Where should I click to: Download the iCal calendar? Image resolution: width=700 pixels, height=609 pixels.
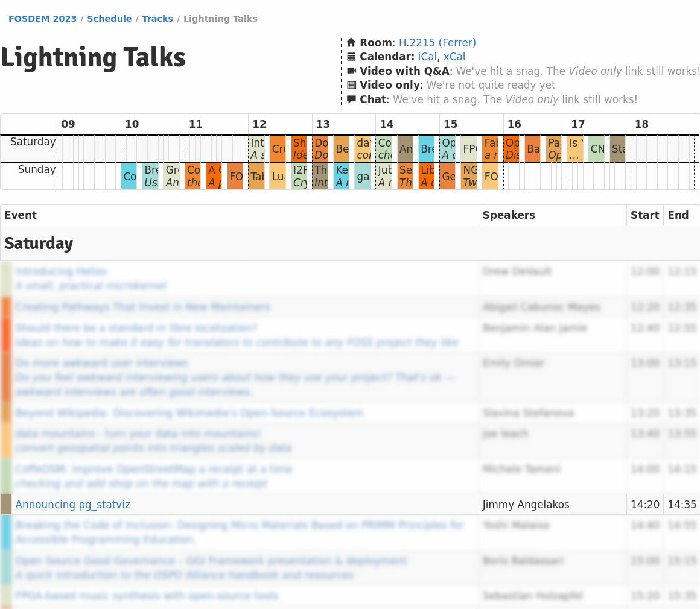(x=427, y=57)
